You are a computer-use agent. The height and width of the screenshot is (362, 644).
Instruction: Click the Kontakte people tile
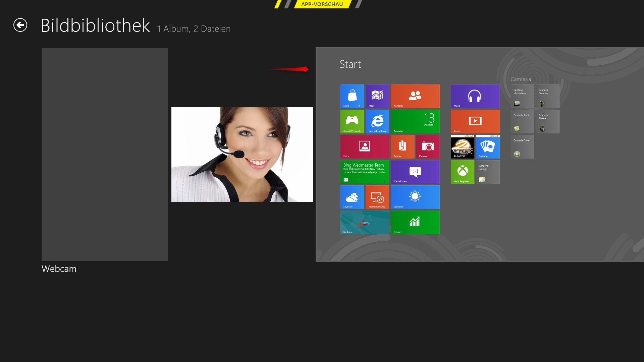click(415, 96)
